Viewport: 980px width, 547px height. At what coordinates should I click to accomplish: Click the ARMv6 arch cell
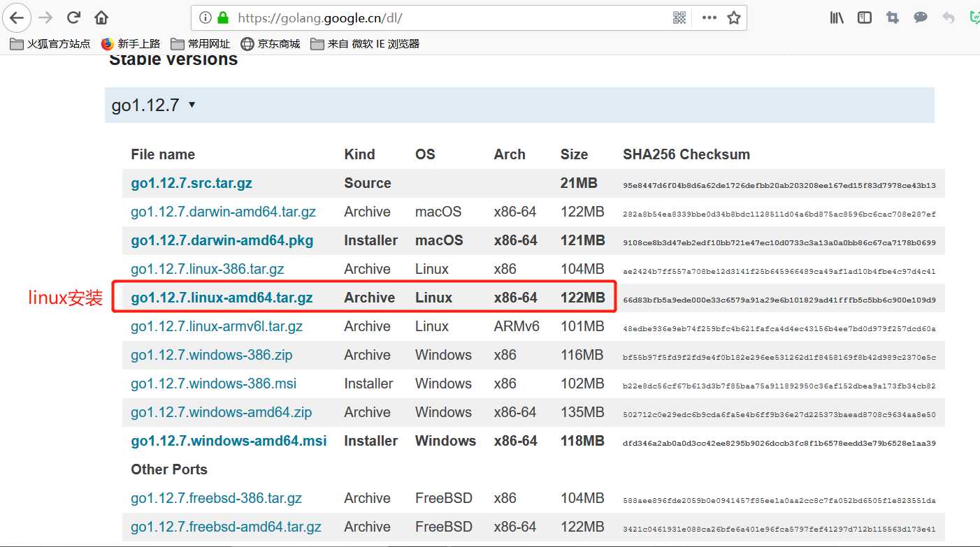tap(517, 326)
